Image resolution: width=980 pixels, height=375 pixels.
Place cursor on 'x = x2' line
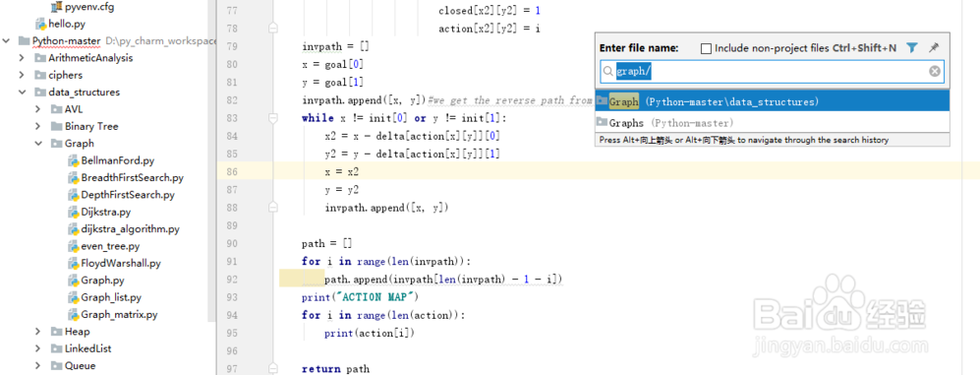click(342, 171)
